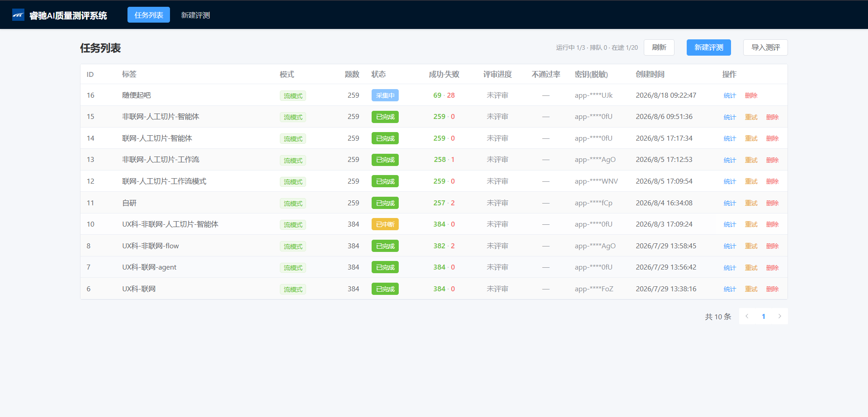868x417 pixels.
Task: Retry task UX科-联网-agent
Action: [x=751, y=268]
